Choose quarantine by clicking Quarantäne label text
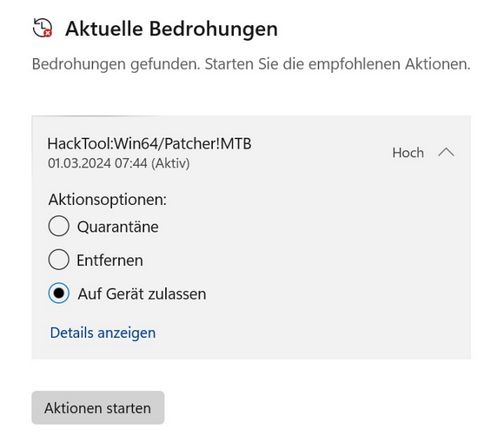 click(117, 227)
